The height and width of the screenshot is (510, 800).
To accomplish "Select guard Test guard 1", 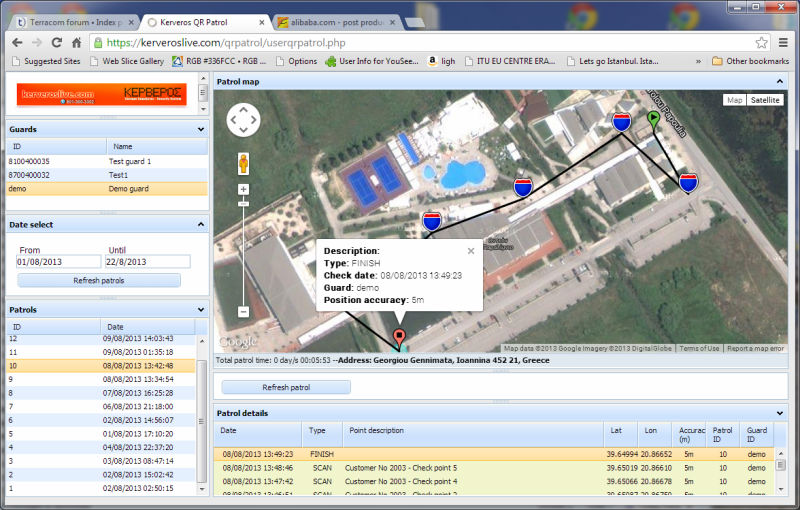I will click(107, 161).
